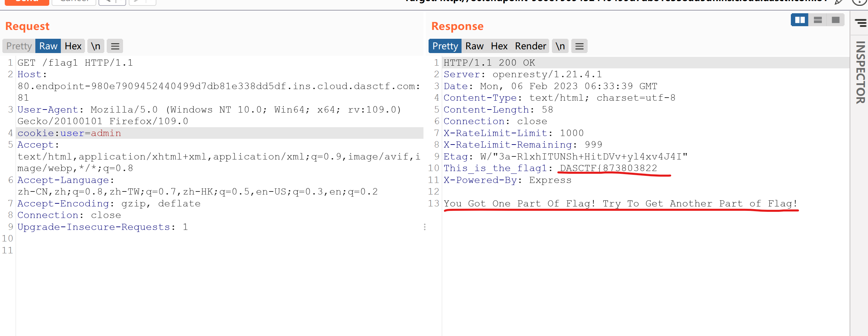Viewport: 868px width, 336px height.
Task: Click 'X-Powered-By: Express' response header
Action: pos(507,180)
